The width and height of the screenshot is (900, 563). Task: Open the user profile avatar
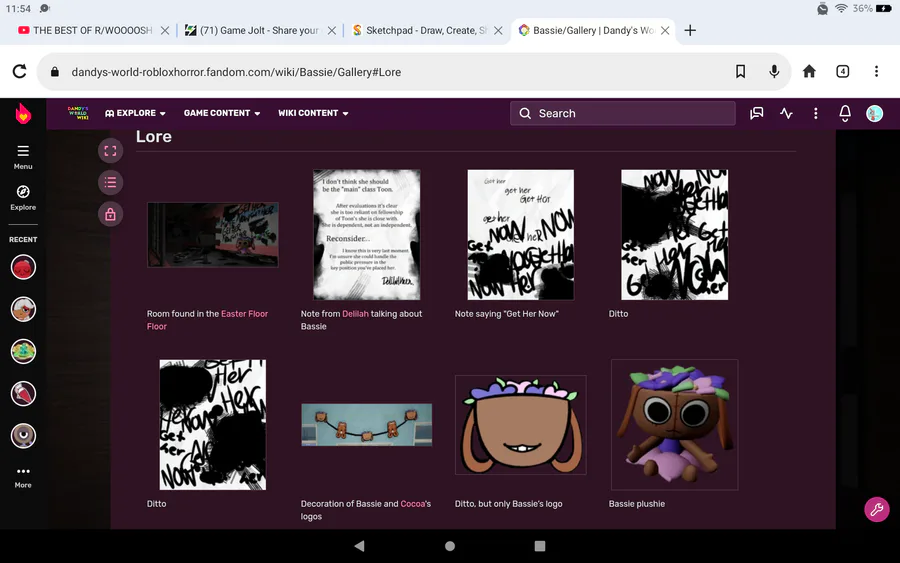click(x=874, y=113)
